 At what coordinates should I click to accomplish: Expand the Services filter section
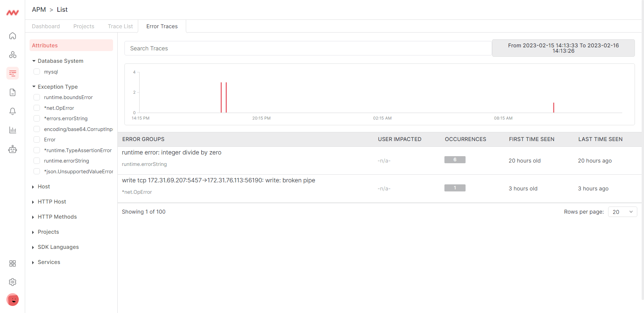click(x=46, y=262)
